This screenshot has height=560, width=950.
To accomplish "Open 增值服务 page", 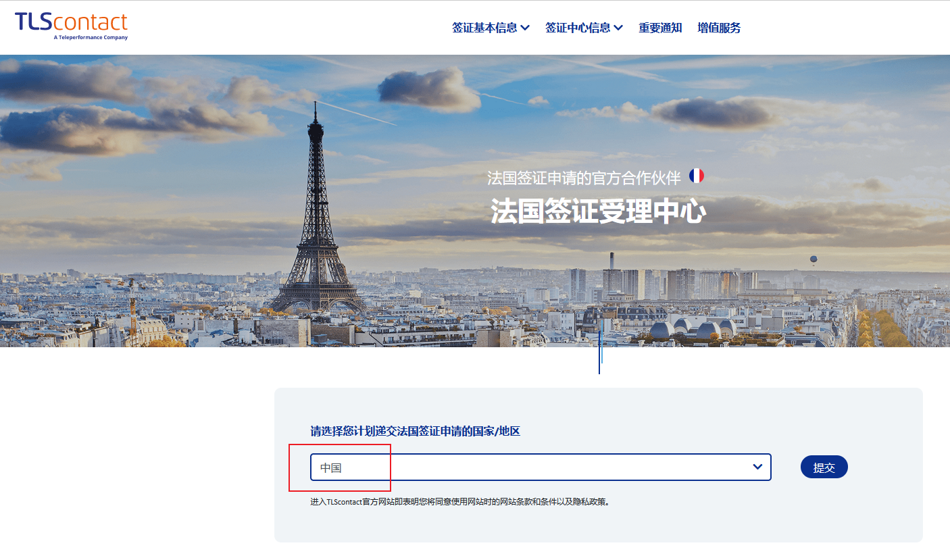I will tap(719, 28).
